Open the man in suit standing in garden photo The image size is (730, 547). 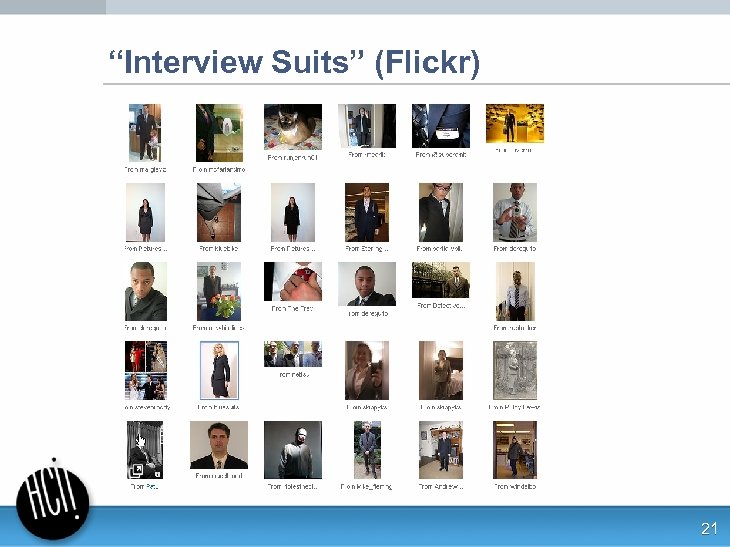pyautogui.click(x=367, y=450)
